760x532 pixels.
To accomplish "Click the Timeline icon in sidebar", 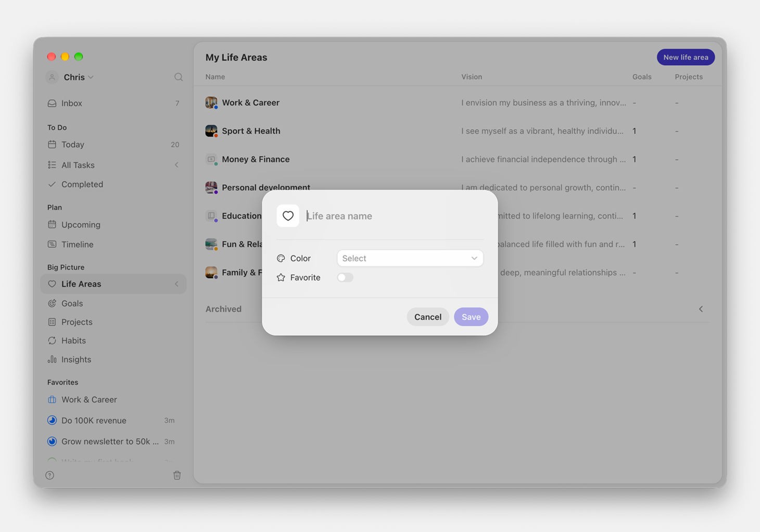I will (x=52, y=244).
